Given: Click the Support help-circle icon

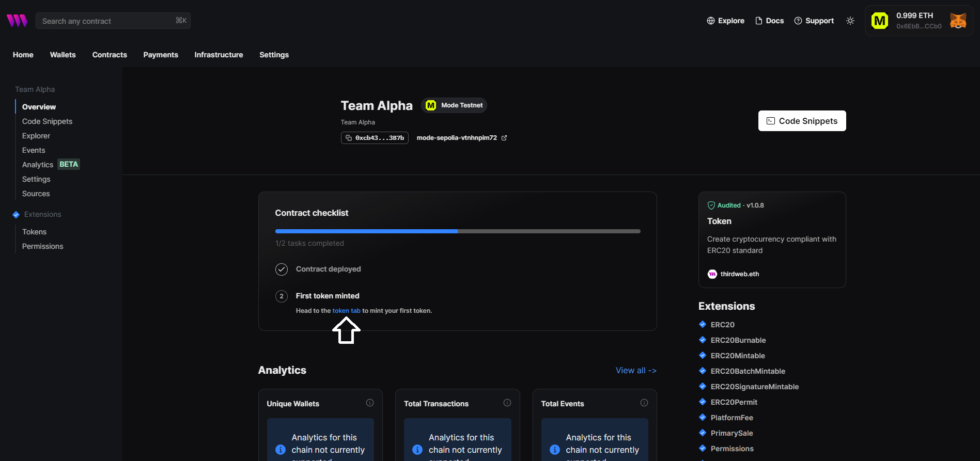Looking at the screenshot, I should coord(798,21).
